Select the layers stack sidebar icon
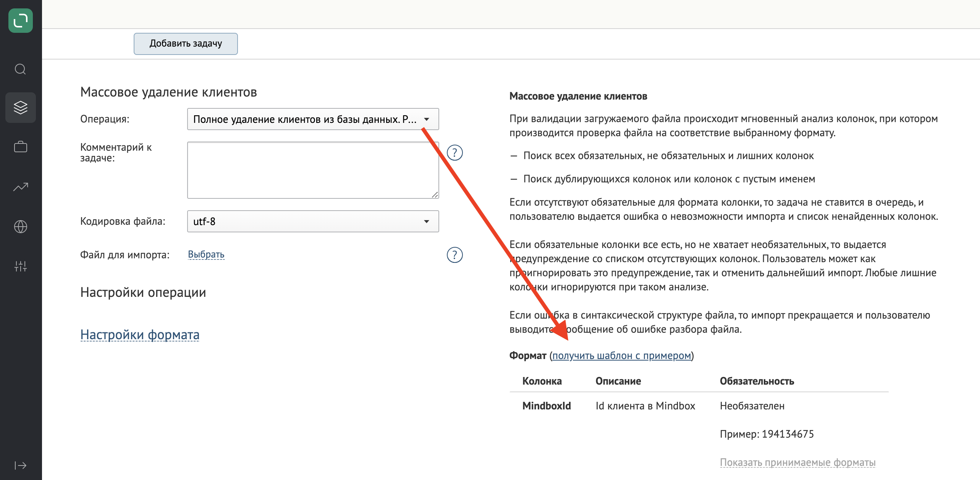The image size is (980, 480). point(21,108)
